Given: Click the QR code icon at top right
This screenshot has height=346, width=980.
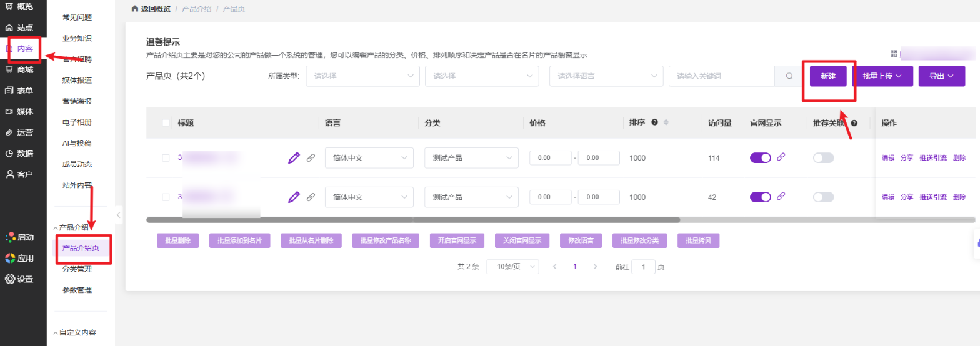Looking at the screenshot, I should (894, 55).
